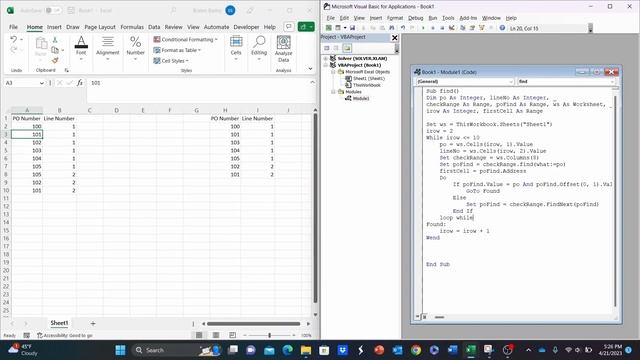Open the Excel File tab
Screen dimensions: 640x360
point(13,27)
